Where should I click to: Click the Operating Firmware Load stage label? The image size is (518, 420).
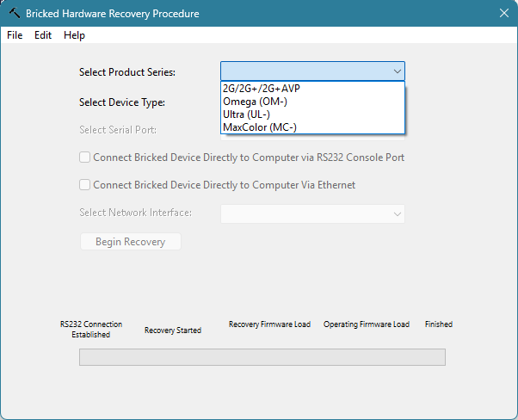click(367, 324)
